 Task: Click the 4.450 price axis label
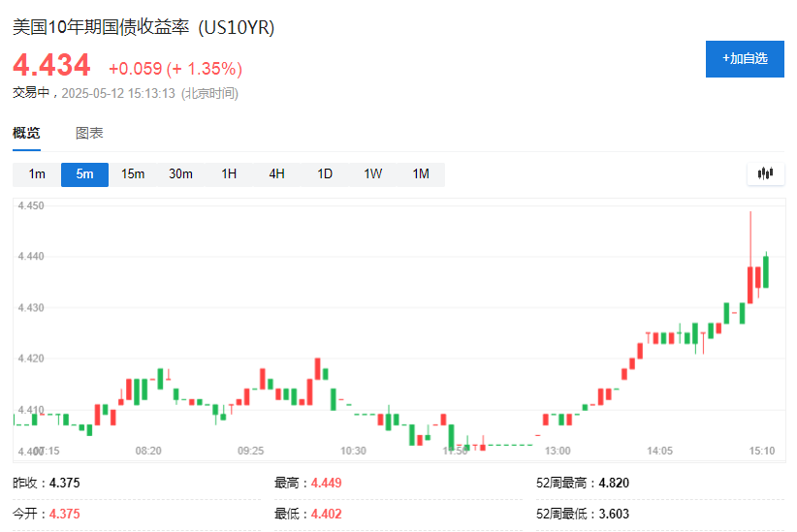point(30,205)
